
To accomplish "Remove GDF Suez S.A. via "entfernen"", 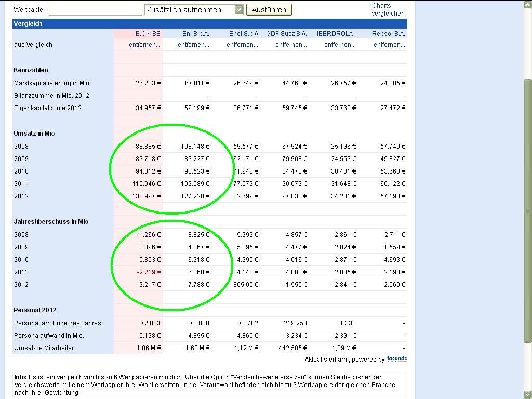I will (290, 45).
